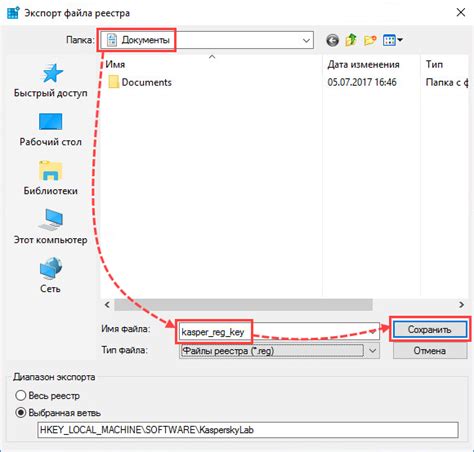Expand the Папка location dropdown
Screen dimensions: 474x452
306,40
